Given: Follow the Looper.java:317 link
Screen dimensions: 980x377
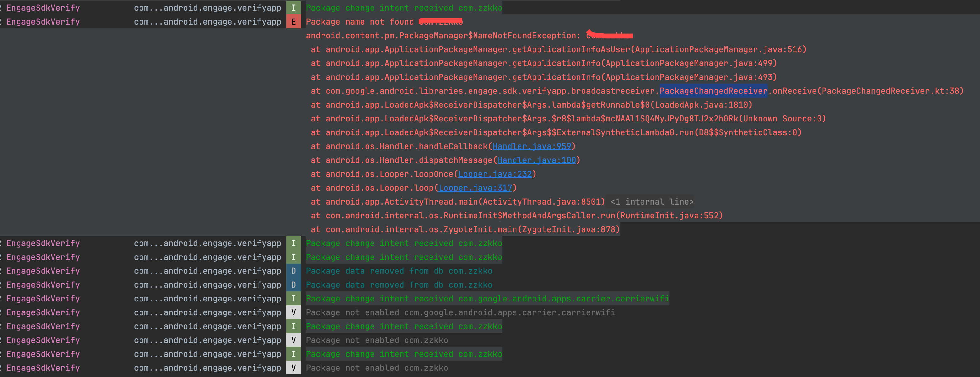Looking at the screenshot, I should (x=475, y=188).
